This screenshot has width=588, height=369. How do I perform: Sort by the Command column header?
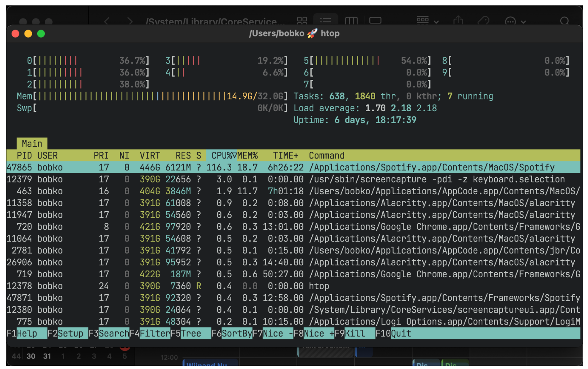[327, 156]
